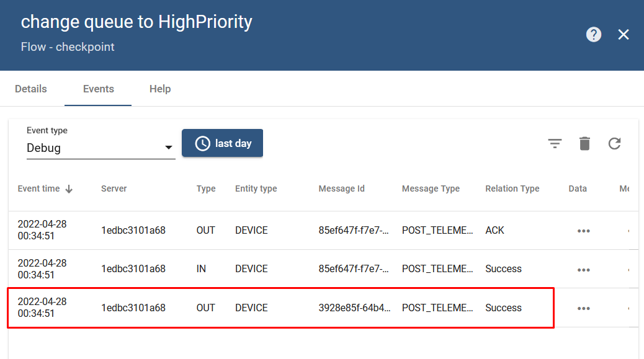Click the change queue to HighPriority title
This screenshot has height=359, width=644.
click(x=136, y=22)
